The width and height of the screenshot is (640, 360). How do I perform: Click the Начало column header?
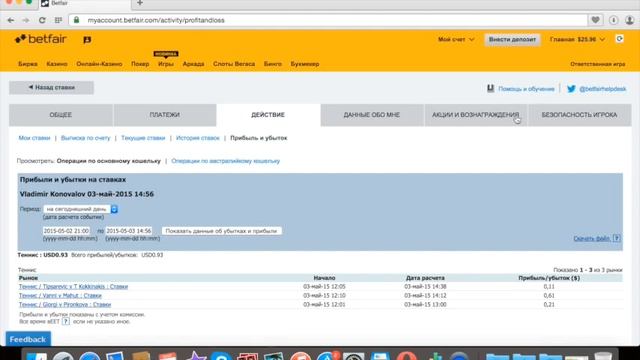[324, 278]
